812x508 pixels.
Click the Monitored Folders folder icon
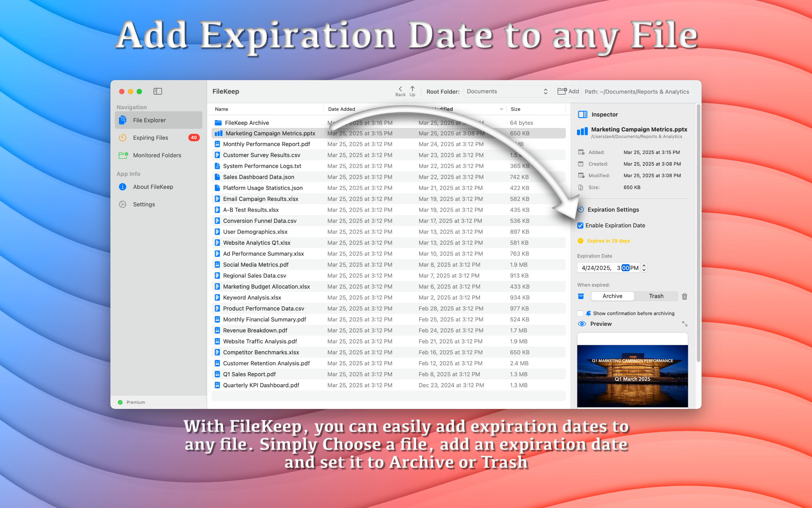(x=123, y=155)
